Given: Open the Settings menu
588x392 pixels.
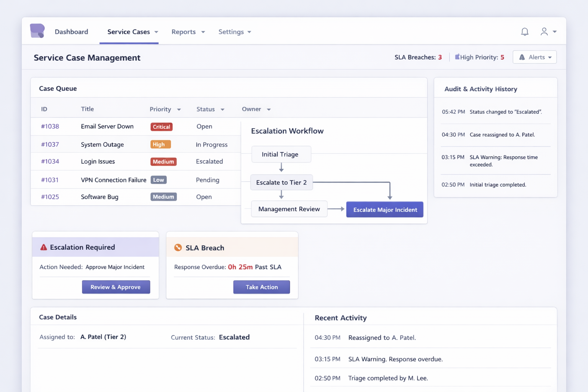Looking at the screenshot, I should coord(235,32).
